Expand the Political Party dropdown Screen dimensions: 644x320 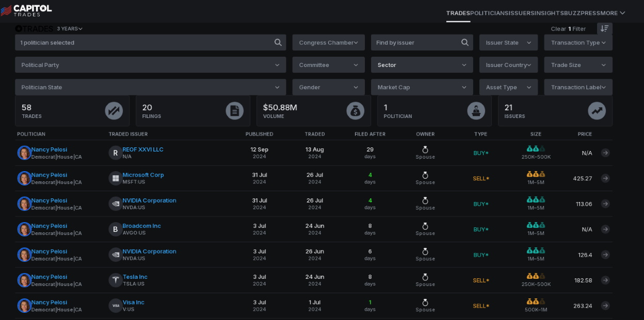(151, 65)
